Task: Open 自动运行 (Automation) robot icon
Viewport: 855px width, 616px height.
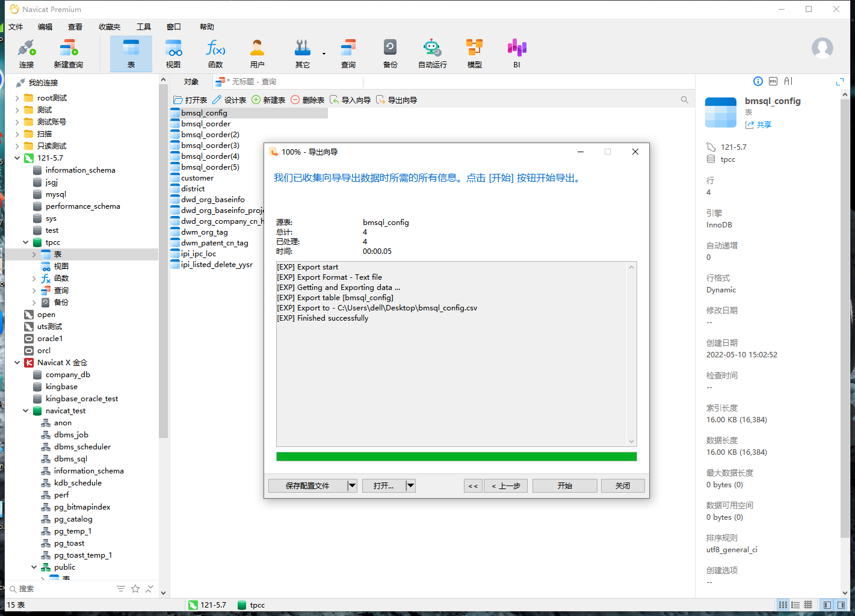Action: point(433,54)
